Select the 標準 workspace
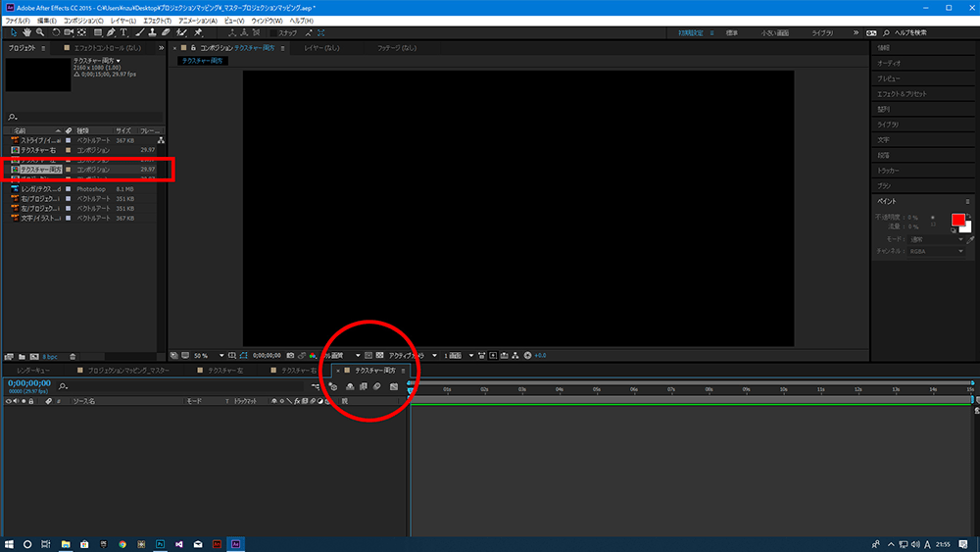Viewport: 980px width, 552px height. pyautogui.click(x=732, y=32)
